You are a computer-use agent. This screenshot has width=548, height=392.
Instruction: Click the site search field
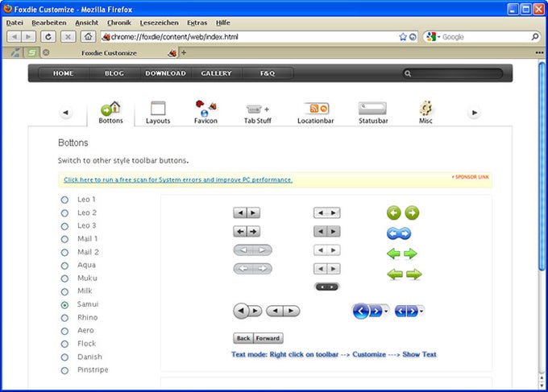(x=453, y=73)
